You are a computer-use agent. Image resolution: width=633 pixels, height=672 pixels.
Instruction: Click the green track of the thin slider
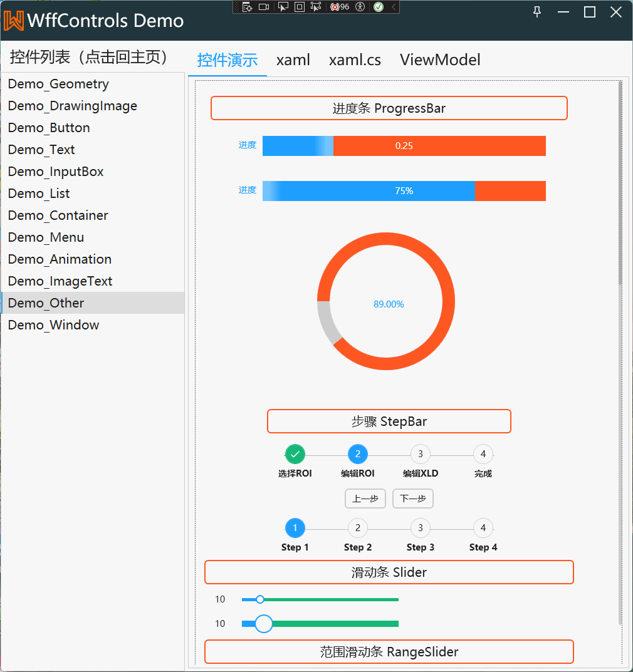[x=331, y=599]
